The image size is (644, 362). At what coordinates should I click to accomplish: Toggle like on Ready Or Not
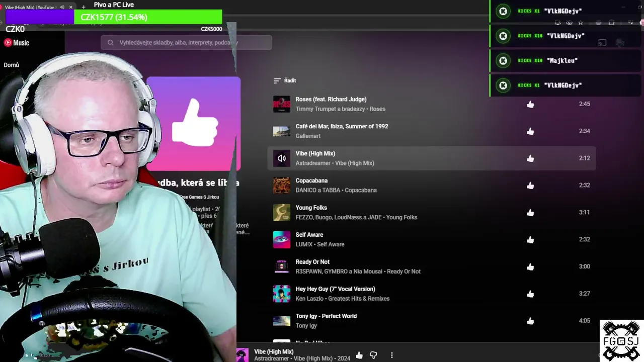530,267
